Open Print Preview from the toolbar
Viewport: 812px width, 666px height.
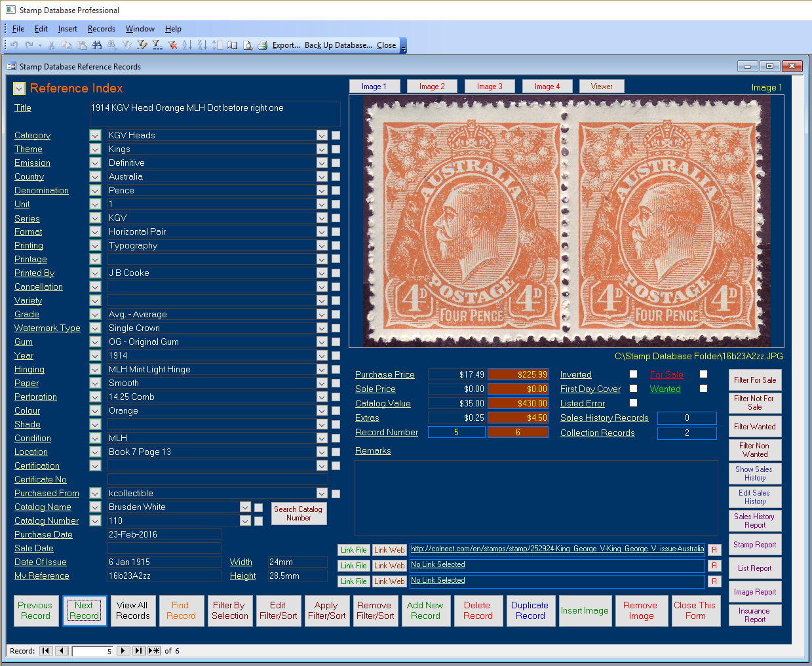(x=248, y=45)
